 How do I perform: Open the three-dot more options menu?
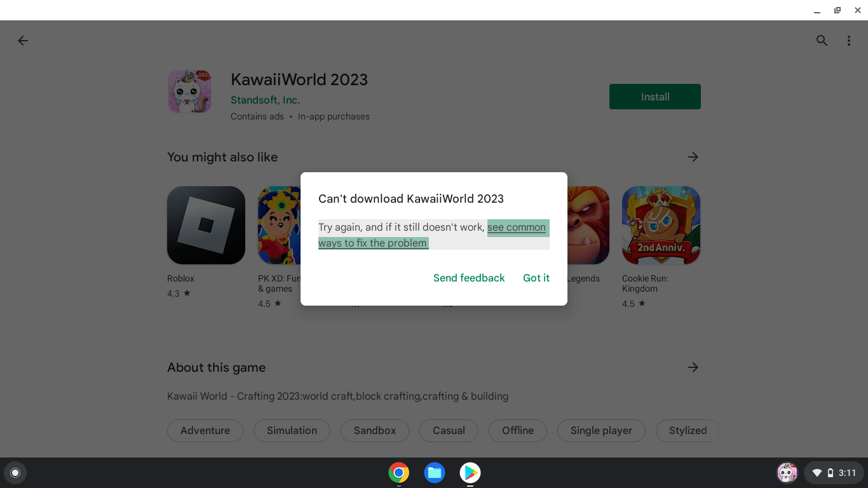click(x=848, y=41)
